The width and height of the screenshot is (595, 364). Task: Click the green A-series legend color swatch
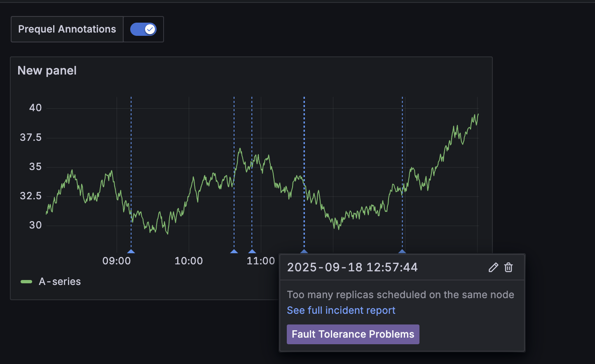[x=26, y=282]
